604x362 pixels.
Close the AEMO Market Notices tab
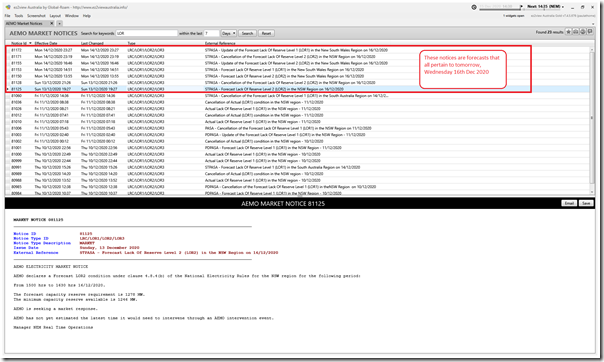pyautogui.click(x=52, y=23)
